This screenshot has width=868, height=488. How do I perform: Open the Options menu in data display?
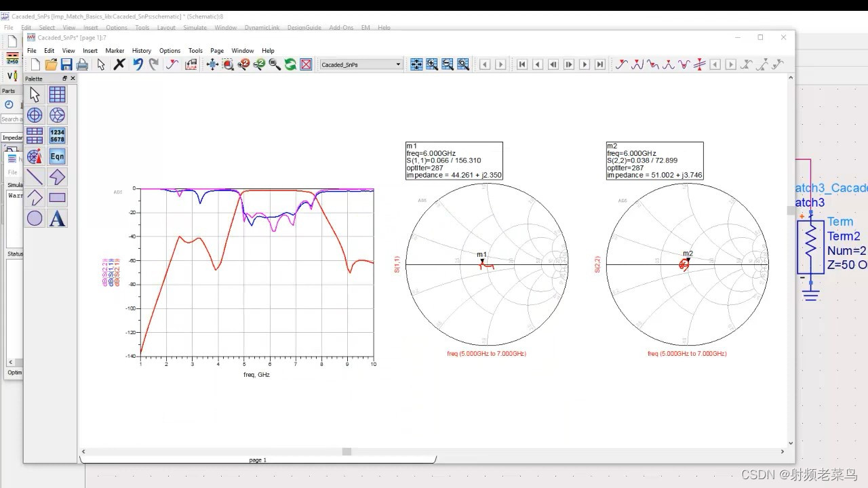point(170,51)
